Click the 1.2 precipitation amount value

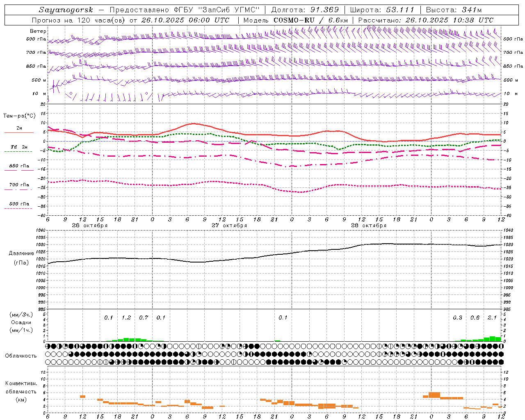[126, 318]
